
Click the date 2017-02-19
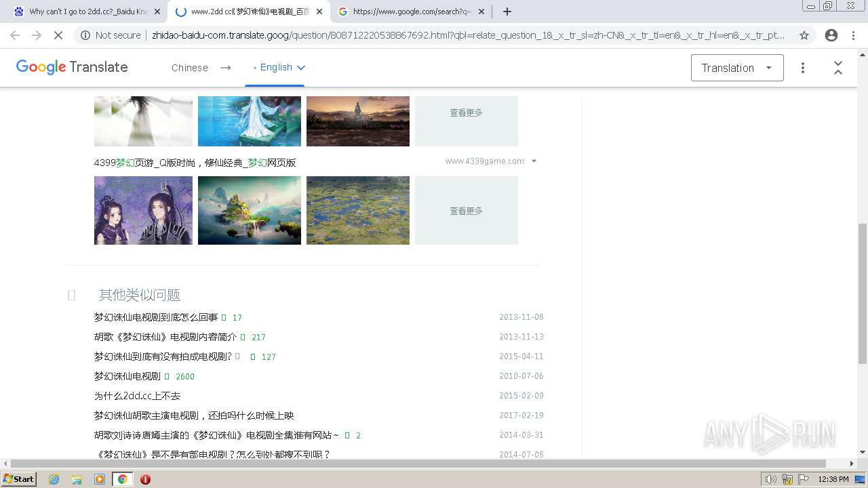click(x=521, y=415)
